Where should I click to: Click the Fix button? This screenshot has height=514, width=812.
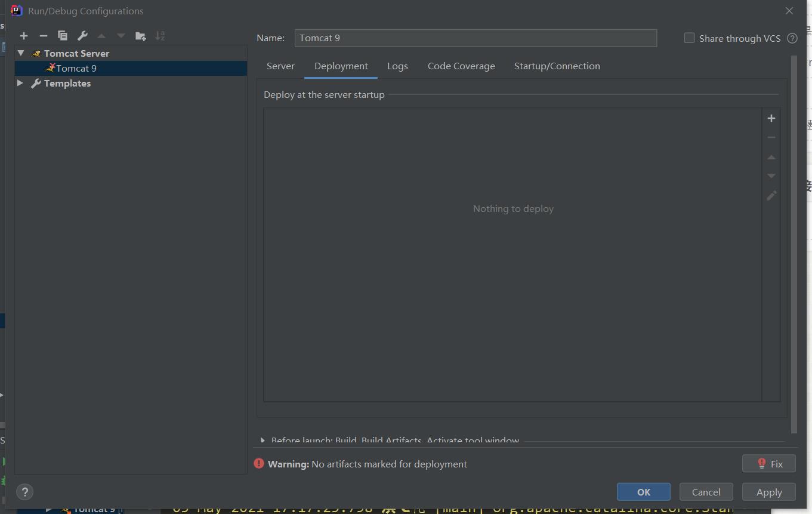coord(769,464)
